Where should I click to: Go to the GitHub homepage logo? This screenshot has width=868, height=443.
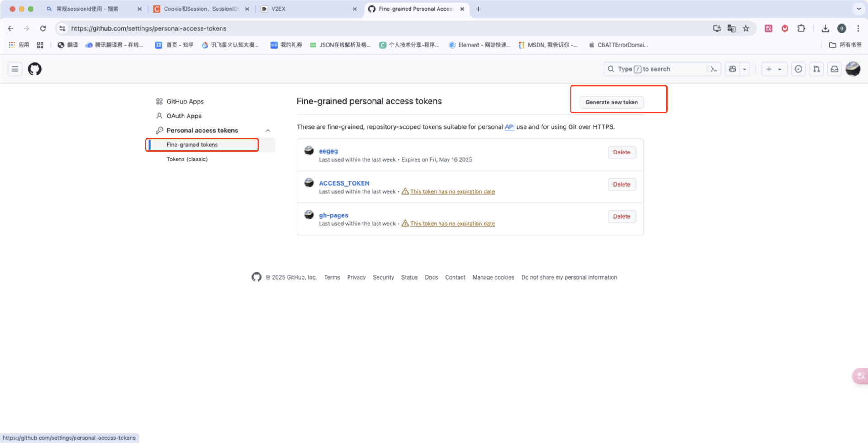point(35,69)
